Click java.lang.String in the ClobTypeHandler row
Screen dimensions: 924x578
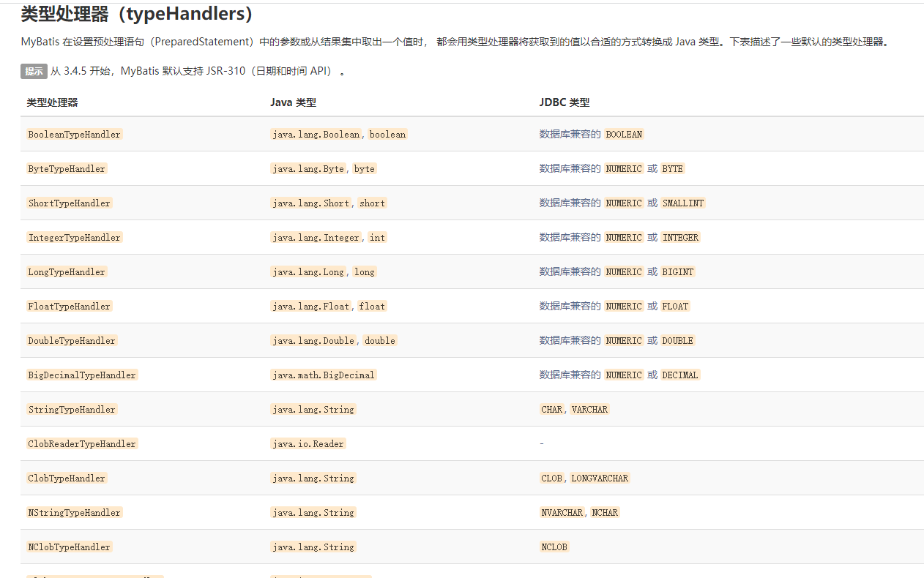click(x=313, y=478)
